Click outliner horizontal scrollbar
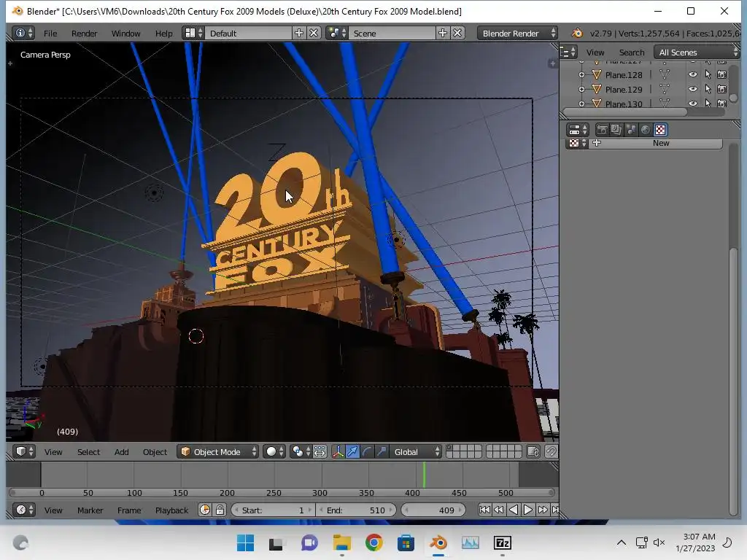Image resolution: width=747 pixels, height=560 pixels. (x=625, y=112)
